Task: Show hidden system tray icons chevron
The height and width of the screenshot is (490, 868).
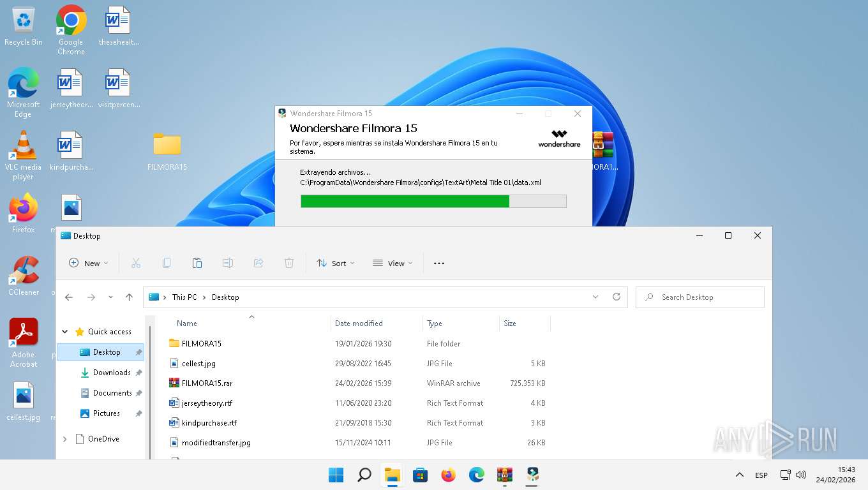Action: (740, 475)
